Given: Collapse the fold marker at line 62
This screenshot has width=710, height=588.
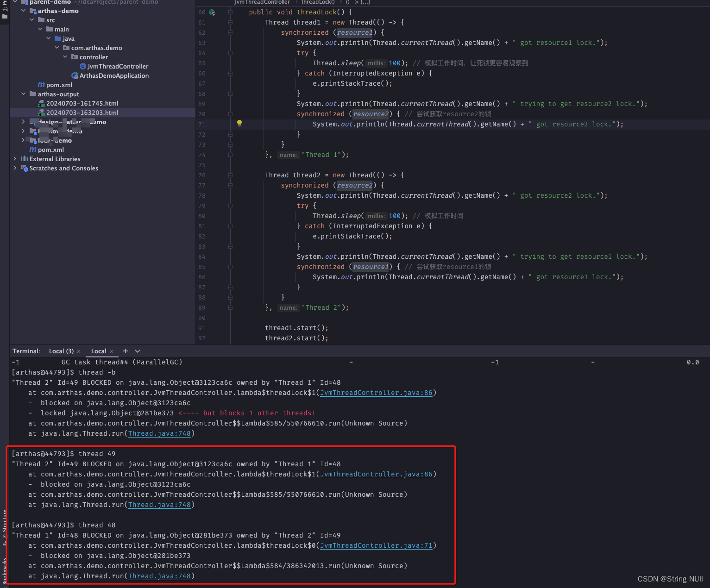Looking at the screenshot, I should click(x=230, y=33).
